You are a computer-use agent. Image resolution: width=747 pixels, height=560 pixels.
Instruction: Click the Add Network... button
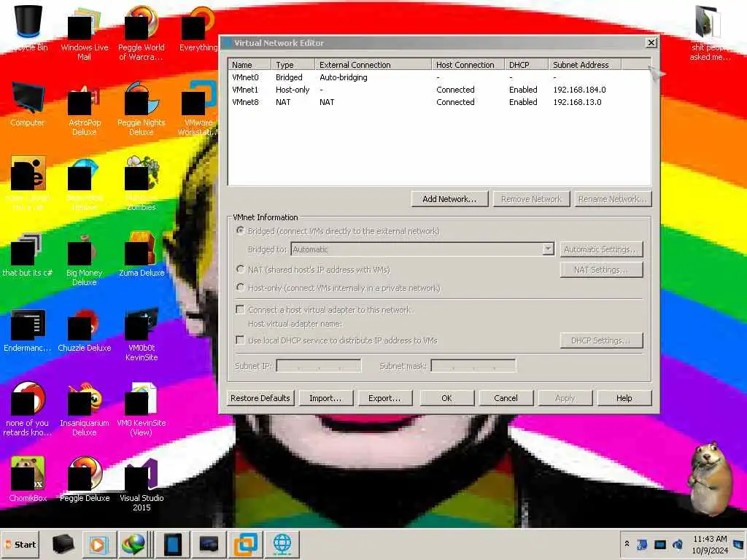click(x=449, y=199)
